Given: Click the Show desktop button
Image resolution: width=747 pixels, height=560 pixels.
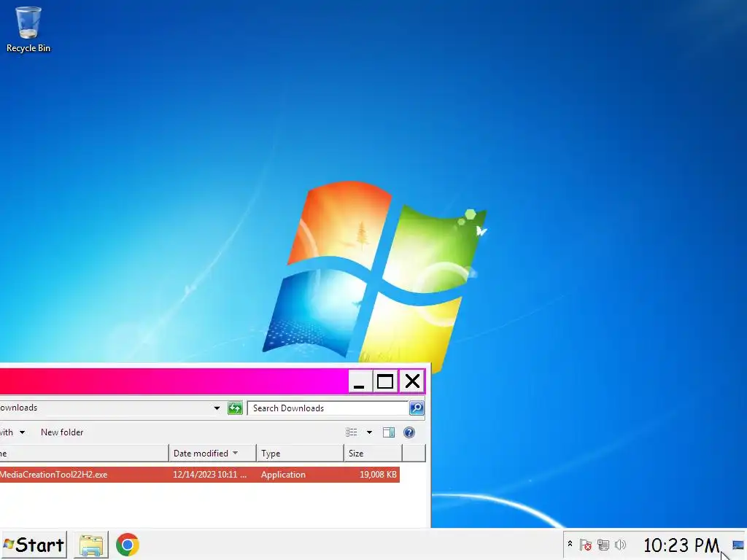Looking at the screenshot, I should [x=738, y=545].
